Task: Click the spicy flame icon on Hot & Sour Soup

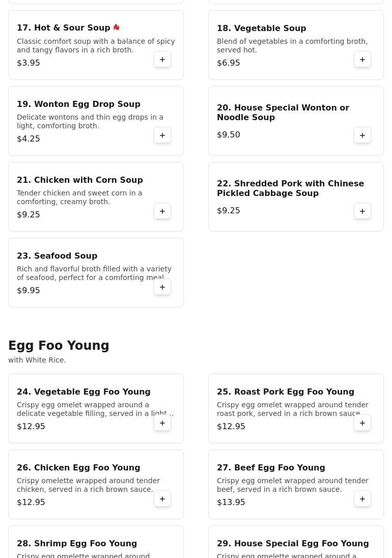Action: (116, 27)
